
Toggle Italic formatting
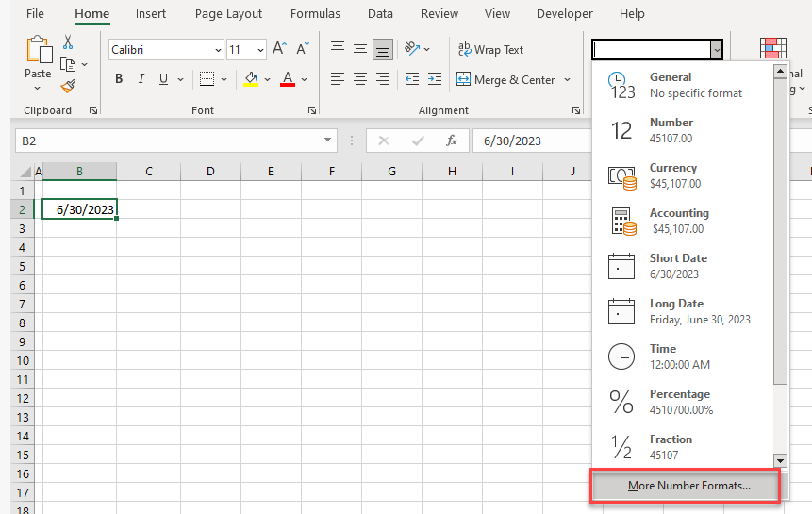click(142, 79)
